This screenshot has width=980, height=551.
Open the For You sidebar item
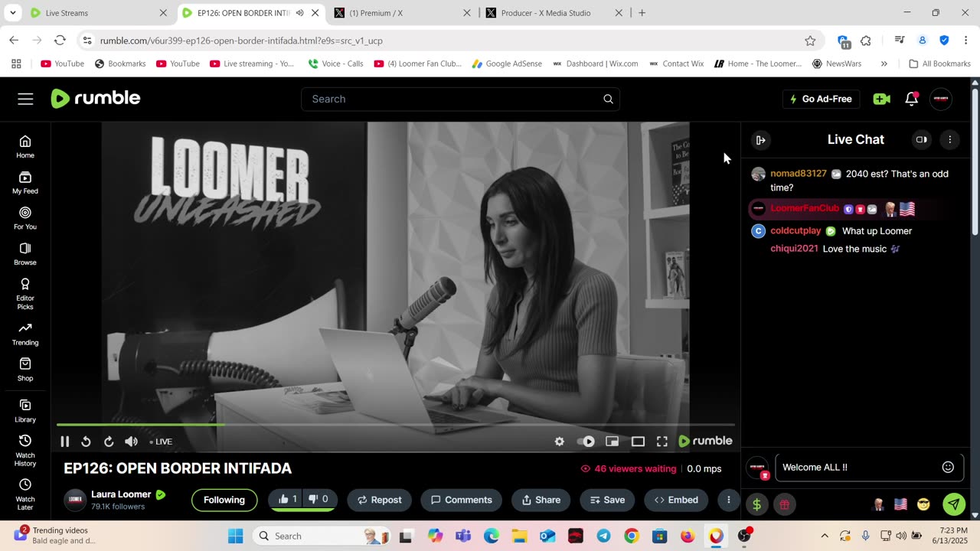(25, 218)
